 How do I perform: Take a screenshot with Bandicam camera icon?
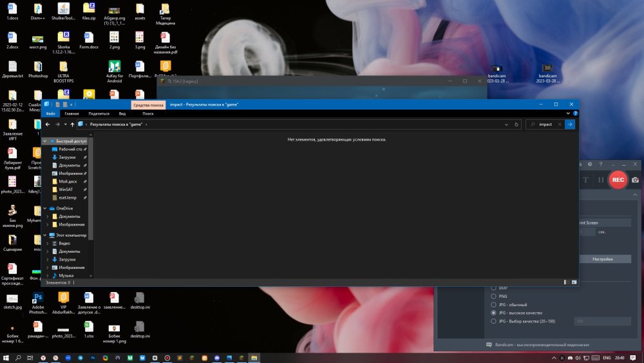coord(635,180)
